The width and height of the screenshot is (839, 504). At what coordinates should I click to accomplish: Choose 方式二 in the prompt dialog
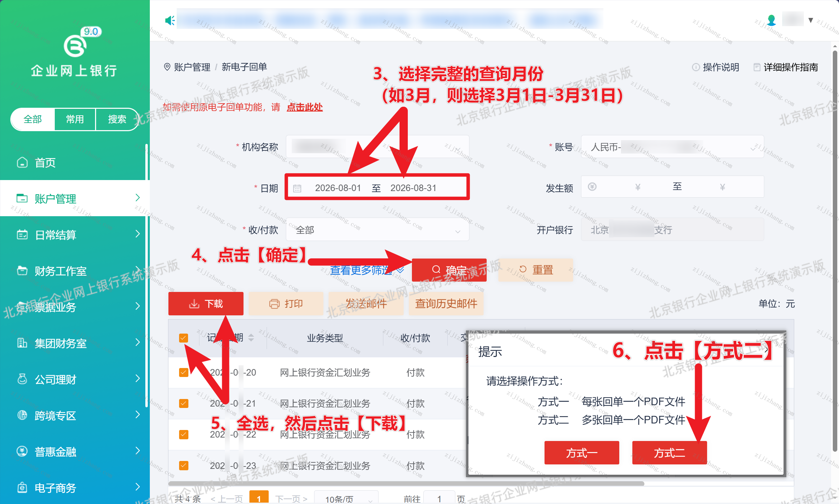(670, 453)
